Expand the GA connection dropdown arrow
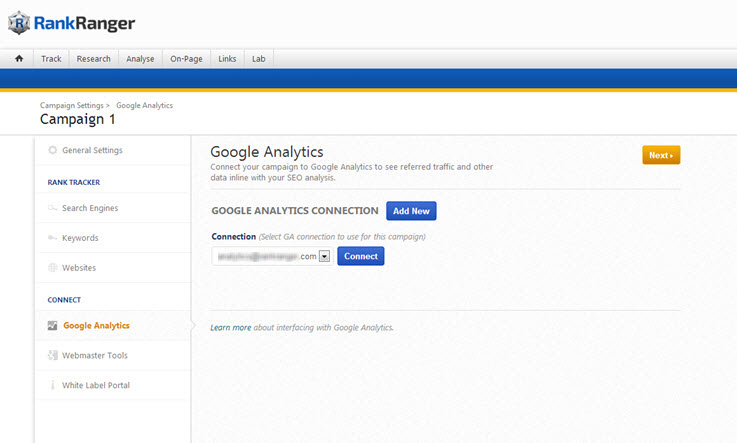Viewport: 737px width, 443px height. coord(324,256)
